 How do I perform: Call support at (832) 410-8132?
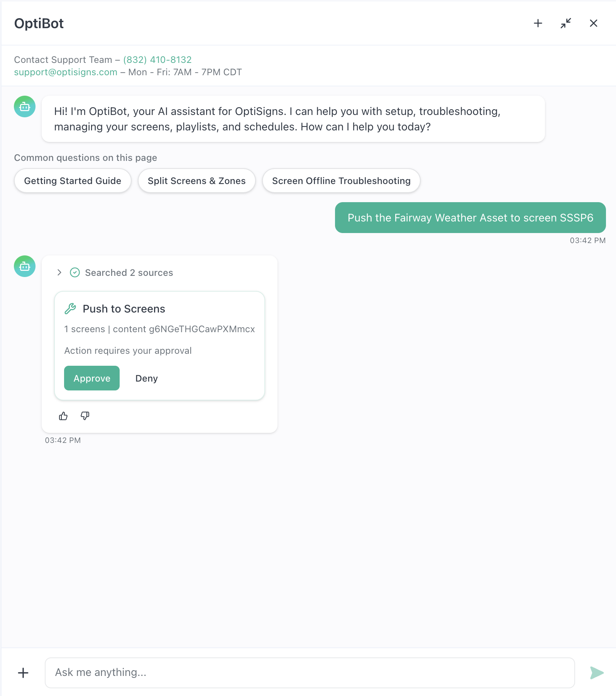[x=157, y=59]
